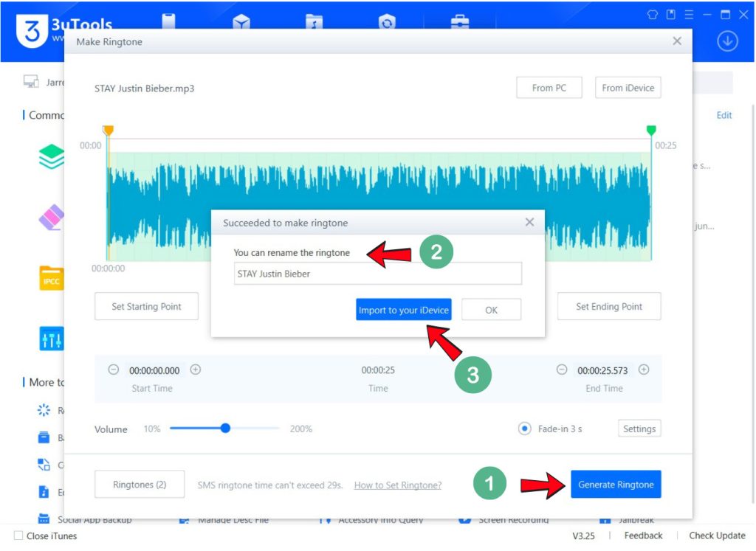Click the IPCC folder sidebar icon

click(x=51, y=278)
